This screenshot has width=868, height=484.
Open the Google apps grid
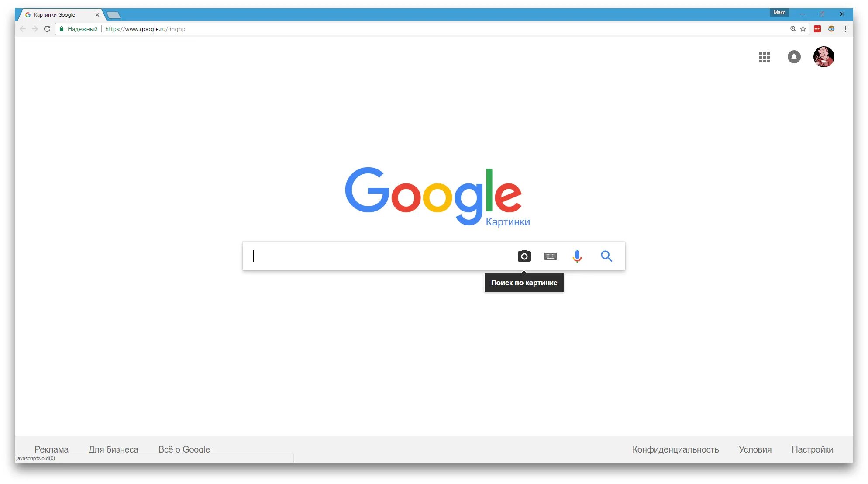tap(765, 57)
